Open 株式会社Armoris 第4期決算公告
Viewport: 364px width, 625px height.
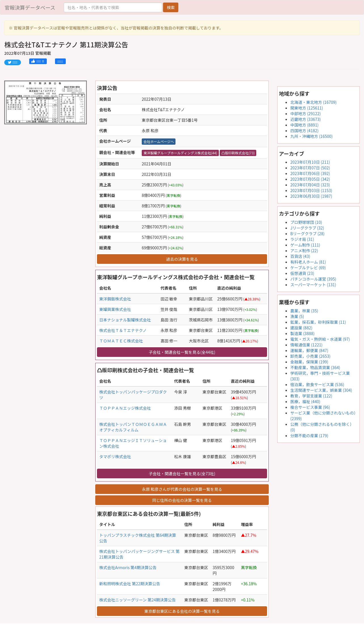pyautogui.click(x=128, y=568)
